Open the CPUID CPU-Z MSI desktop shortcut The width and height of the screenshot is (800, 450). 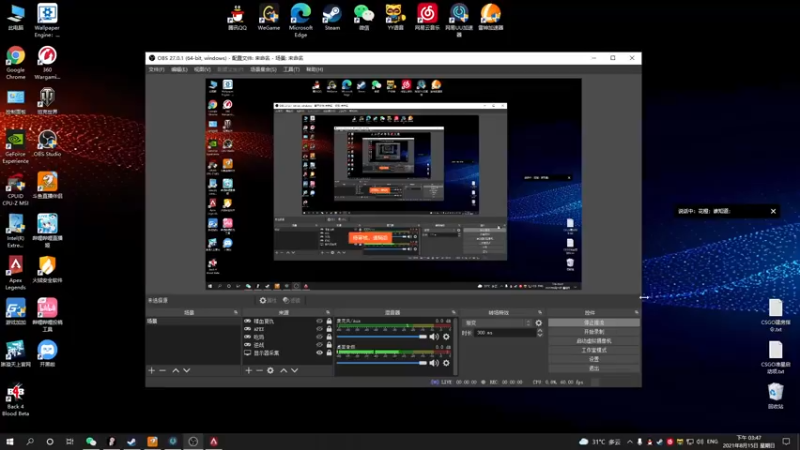[15, 189]
